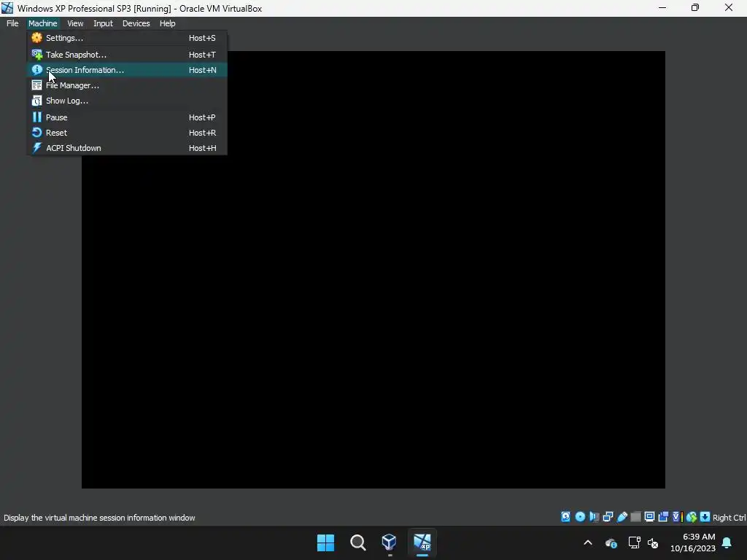Image resolution: width=747 pixels, height=560 pixels.
Task: Click the File Manager table icon
Action: click(x=36, y=85)
